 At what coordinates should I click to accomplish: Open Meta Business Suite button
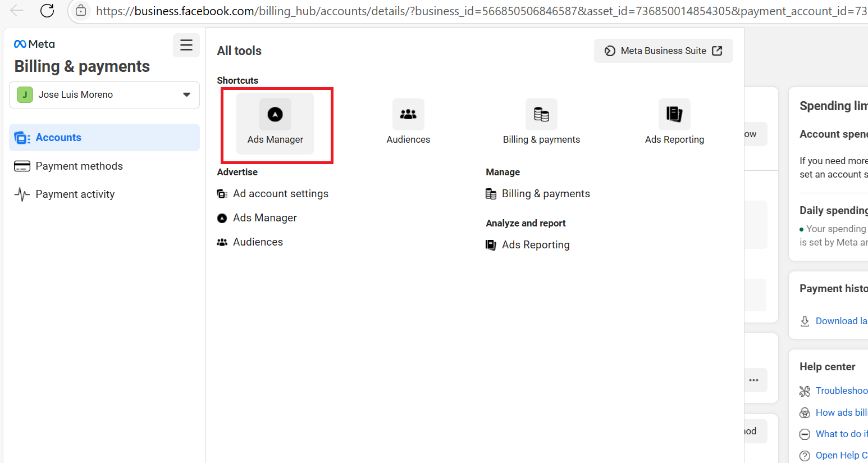[663, 51]
